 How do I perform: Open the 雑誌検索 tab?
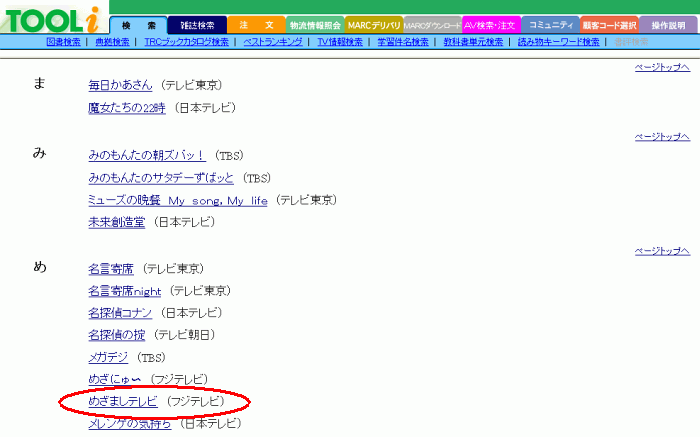click(x=197, y=25)
